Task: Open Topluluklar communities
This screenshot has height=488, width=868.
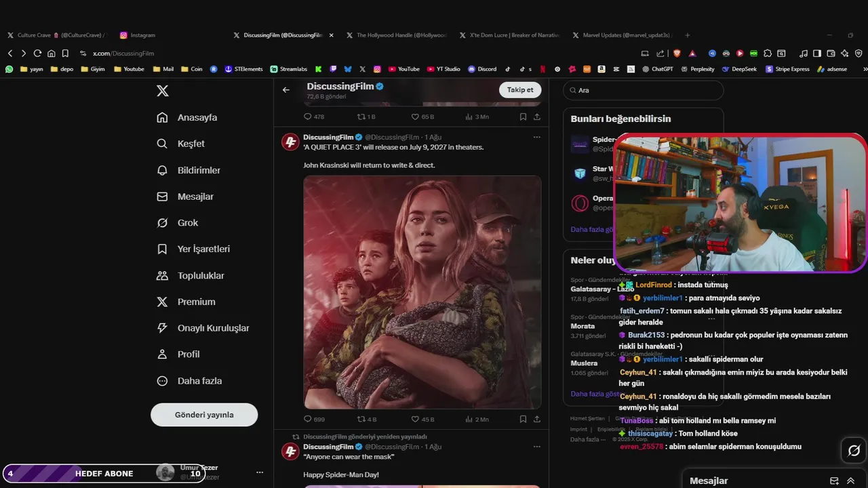Action: click(190, 276)
